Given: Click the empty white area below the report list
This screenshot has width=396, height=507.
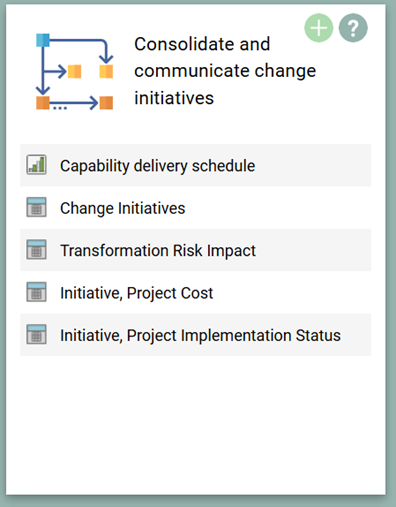Looking at the screenshot, I should tap(196, 423).
